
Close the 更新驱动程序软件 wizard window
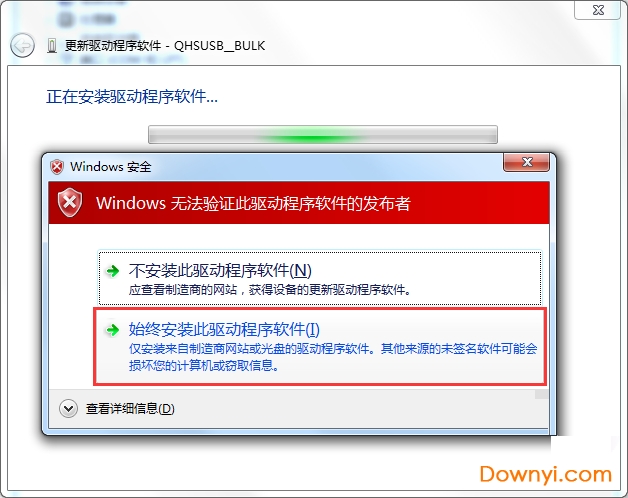coord(598,10)
